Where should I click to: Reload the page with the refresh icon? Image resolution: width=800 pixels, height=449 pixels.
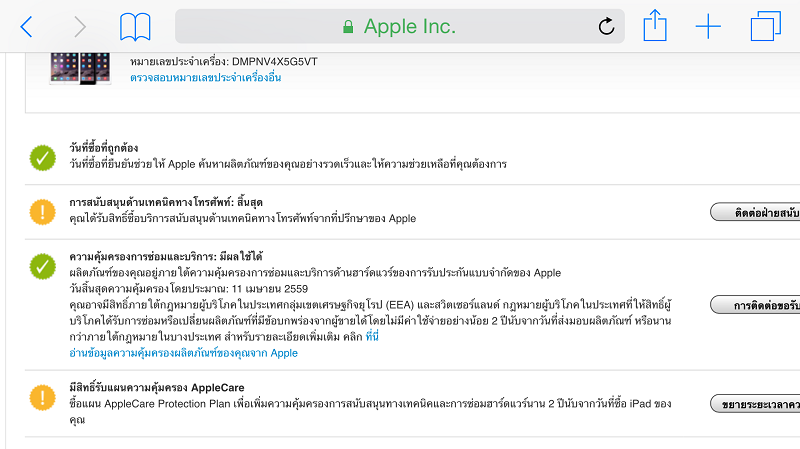point(606,26)
